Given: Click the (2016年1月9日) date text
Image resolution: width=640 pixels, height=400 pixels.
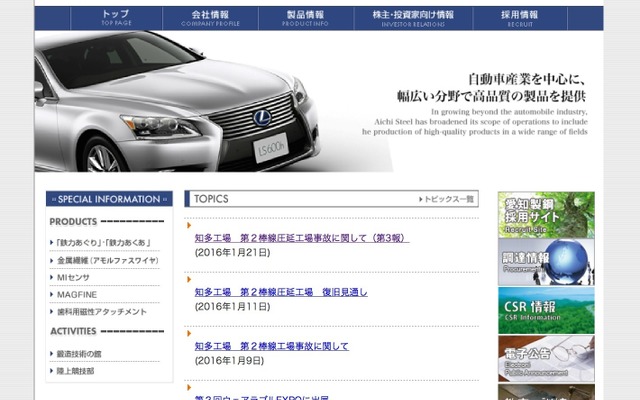Looking at the screenshot, I should click(229, 361).
